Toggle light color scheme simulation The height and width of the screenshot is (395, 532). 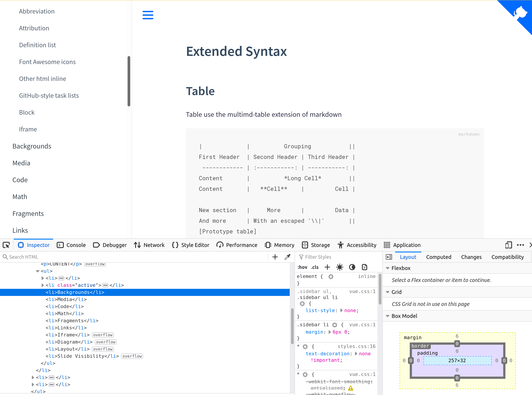click(340, 267)
